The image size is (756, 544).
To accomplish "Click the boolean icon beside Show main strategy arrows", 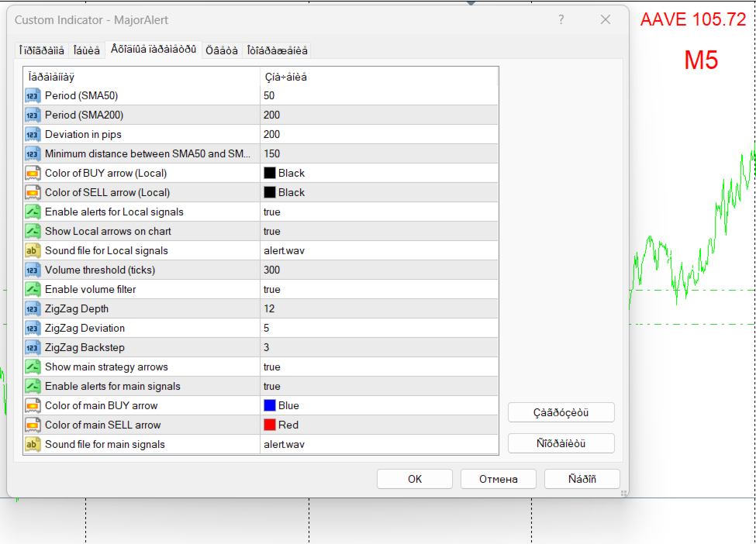I will click(33, 367).
